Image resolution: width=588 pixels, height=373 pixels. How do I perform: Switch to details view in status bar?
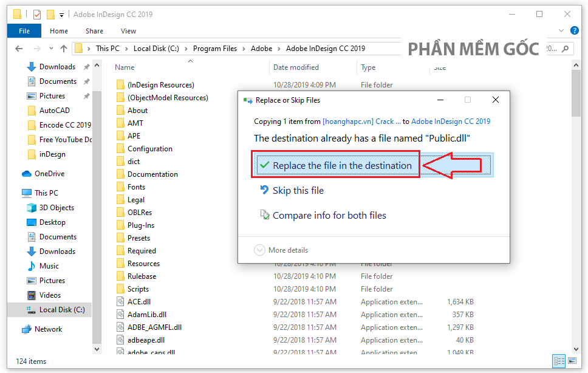click(x=559, y=361)
